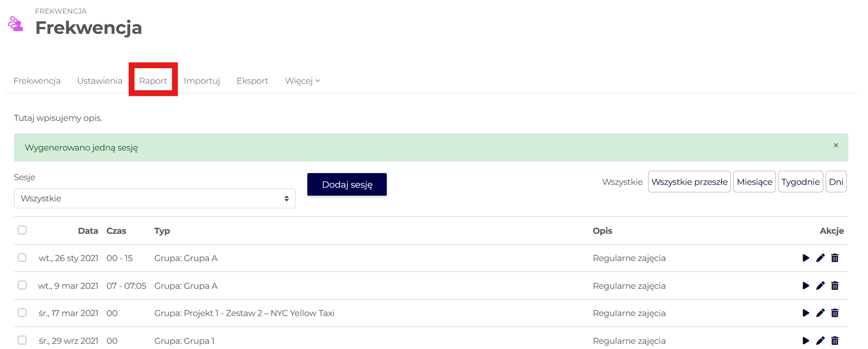
Task: Delete the 26 sty 2021 session via trash icon
Action: tap(835, 258)
